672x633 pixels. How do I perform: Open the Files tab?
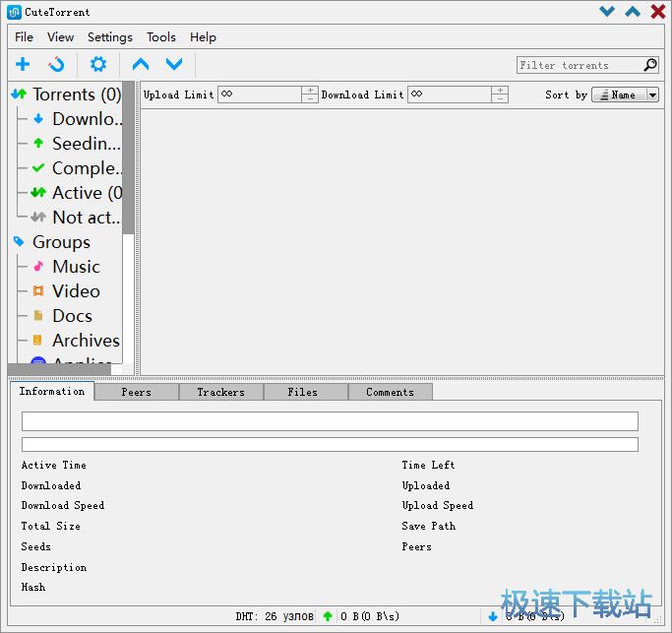[x=303, y=392]
